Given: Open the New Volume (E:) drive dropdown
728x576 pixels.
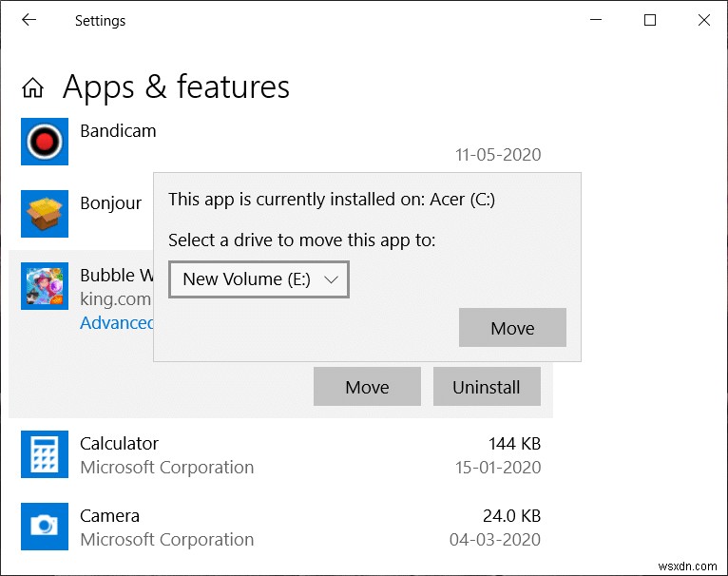Looking at the screenshot, I should tap(259, 279).
